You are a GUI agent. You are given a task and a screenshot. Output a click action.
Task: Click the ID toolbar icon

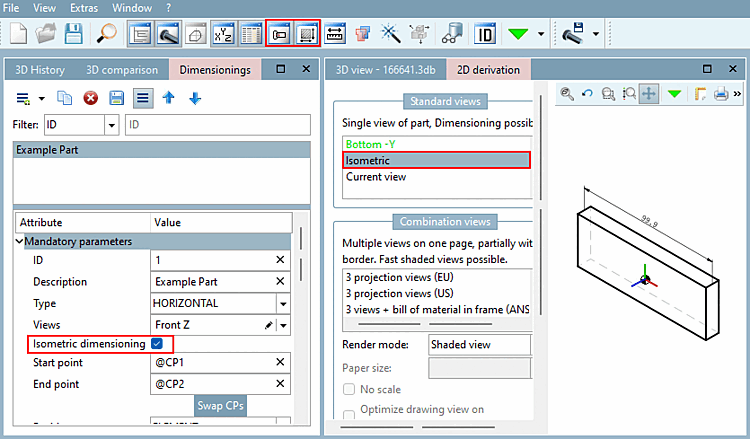tap(485, 34)
